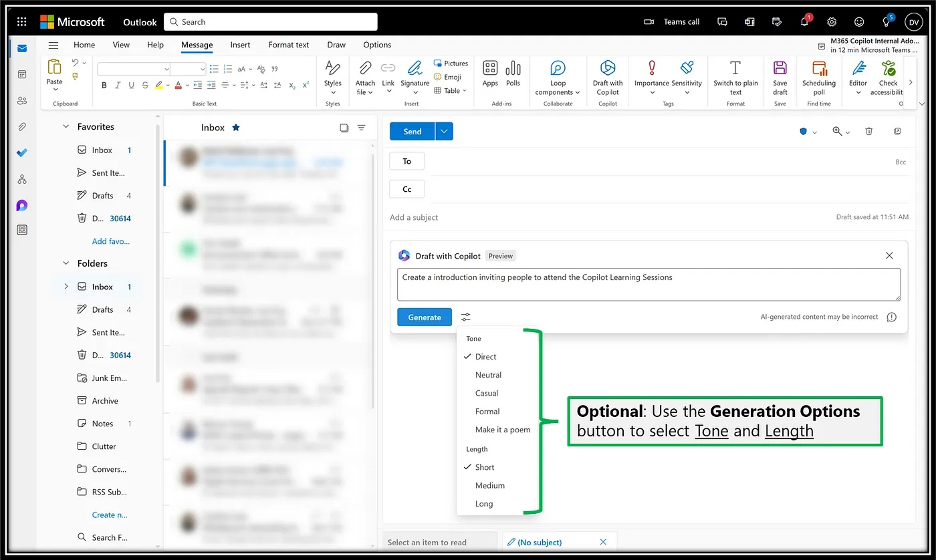The height and width of the screenshot is (560, 936).
Task: Discard draft with the trash icon
Action: pyautogui.click(x=868, y=132)
